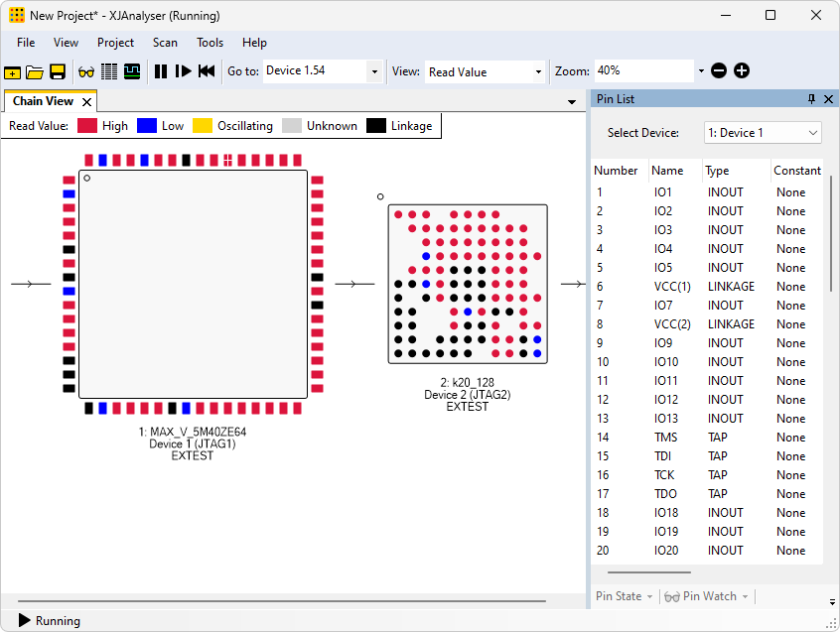Click the Open Project folder icon
This screenshot has width=840, height=632.
coord(35,71)
